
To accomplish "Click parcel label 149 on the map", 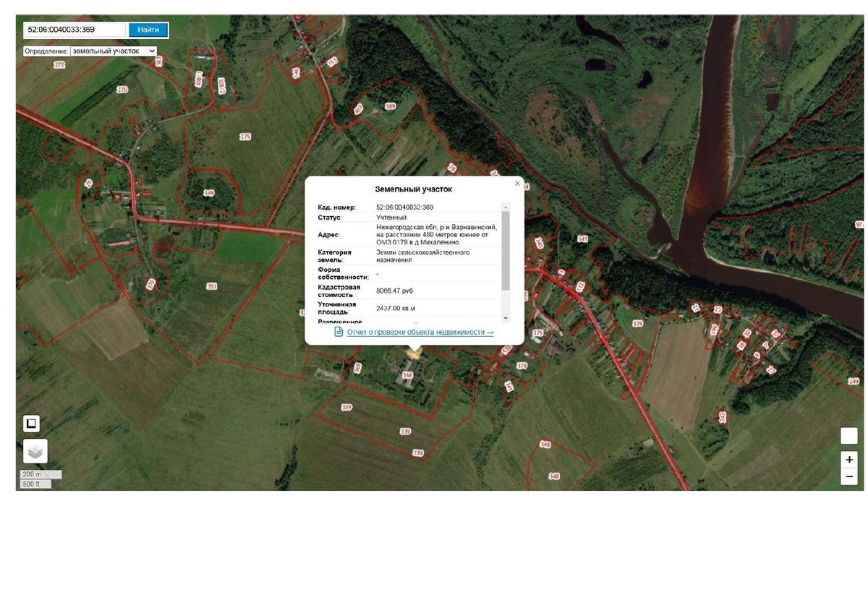I will click(209, 193).
